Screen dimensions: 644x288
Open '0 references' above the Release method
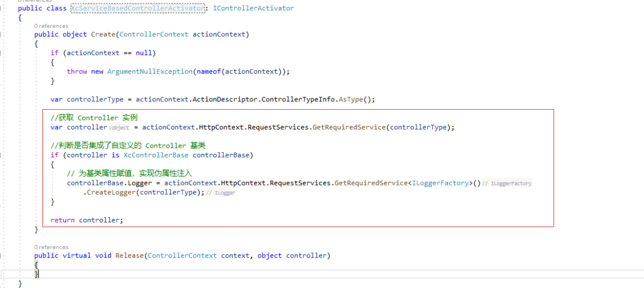51,247
